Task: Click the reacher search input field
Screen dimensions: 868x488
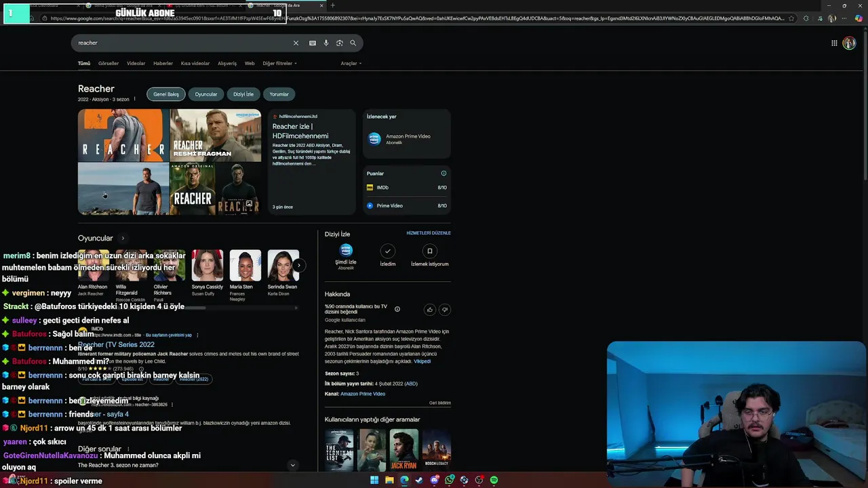Action: pyautogui.click(x=183, y=43)
